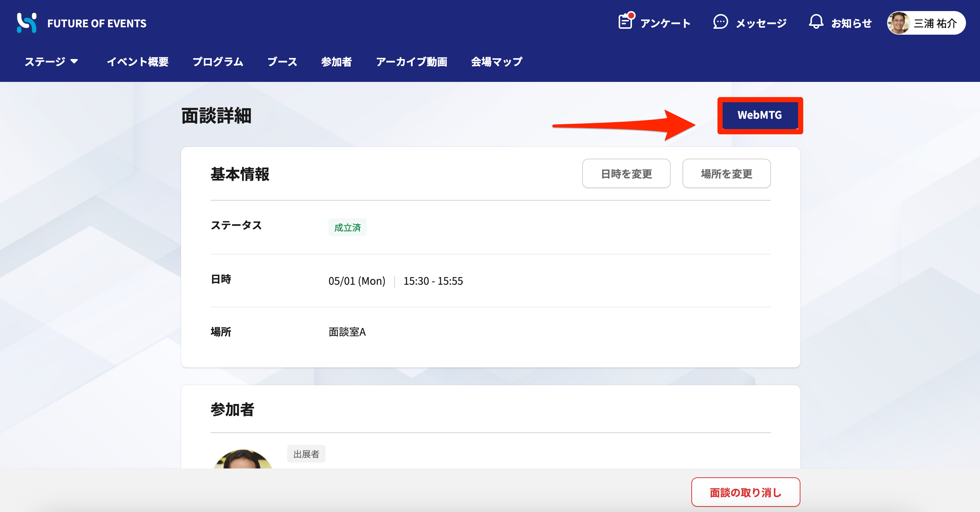Open the メッセージ chat bubble icon
980x512 pixels.
pyautogui.click(x=720, y=22)
